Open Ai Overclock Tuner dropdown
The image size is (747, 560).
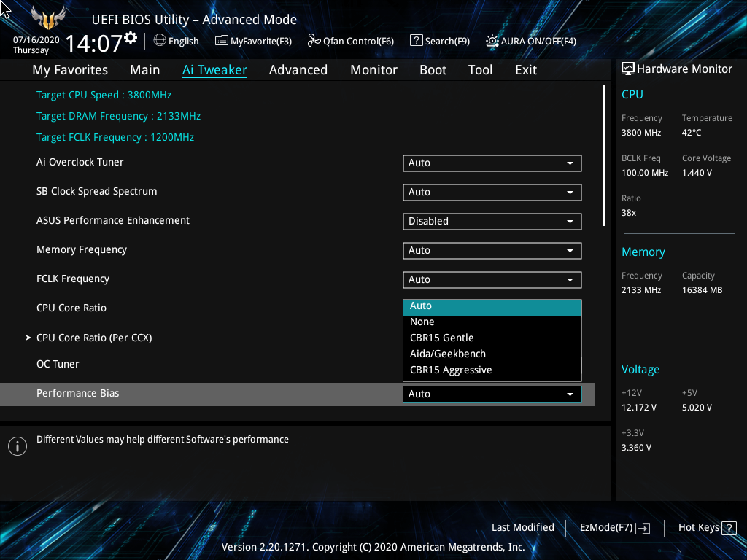(x=492, y=163)
